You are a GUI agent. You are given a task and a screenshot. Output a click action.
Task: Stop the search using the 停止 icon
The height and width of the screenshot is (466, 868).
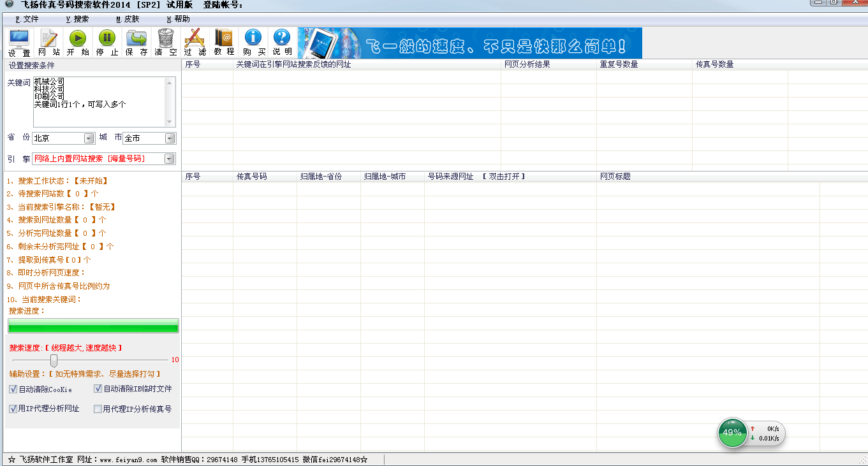click(107, 43)
